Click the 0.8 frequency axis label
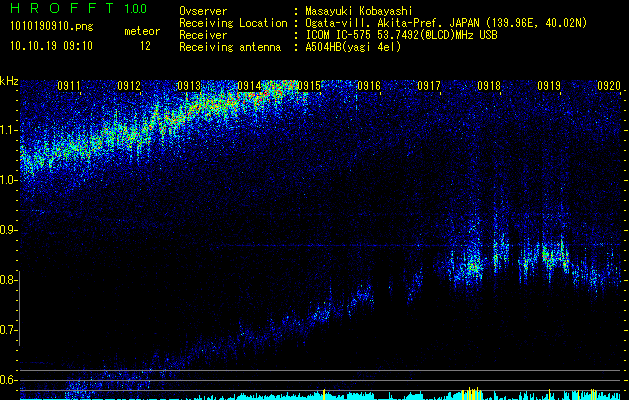Screen dimensions: 629x400 click(x=8, y=280)
